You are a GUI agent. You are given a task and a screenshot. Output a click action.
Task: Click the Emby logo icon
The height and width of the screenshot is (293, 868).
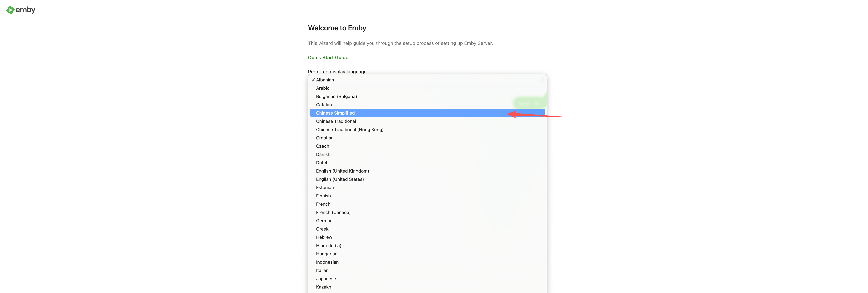(11, 10)
